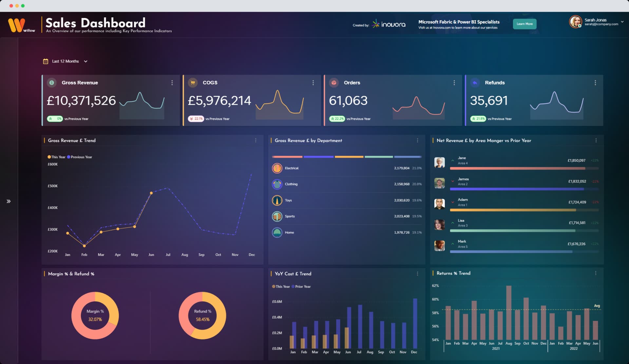Click the Orders box icon

pyautogui.click(x=334, y=83)
